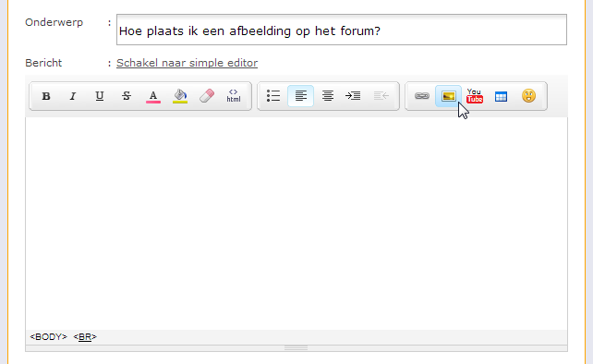Align text to the left

tap(301, 96)
